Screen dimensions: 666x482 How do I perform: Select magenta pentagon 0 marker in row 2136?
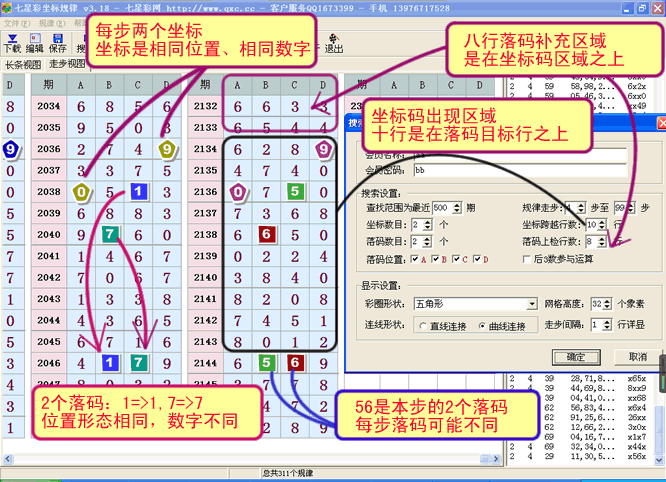pos(238,192)
